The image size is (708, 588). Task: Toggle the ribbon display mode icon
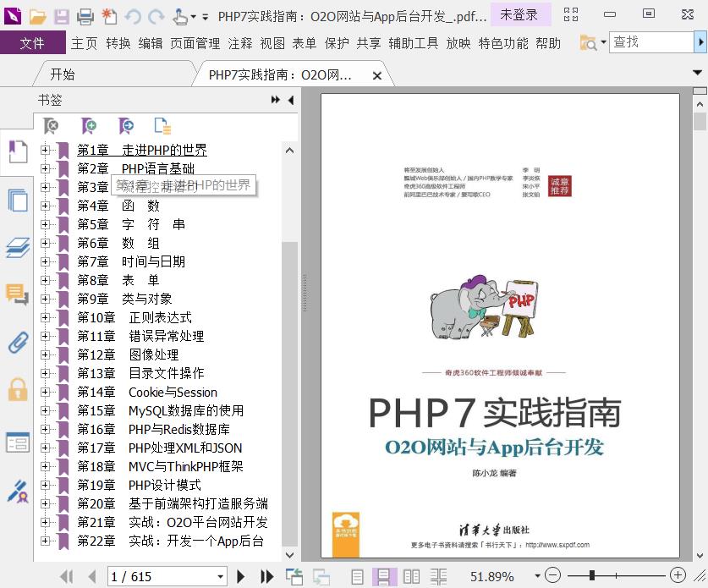[x=571, y=14]
